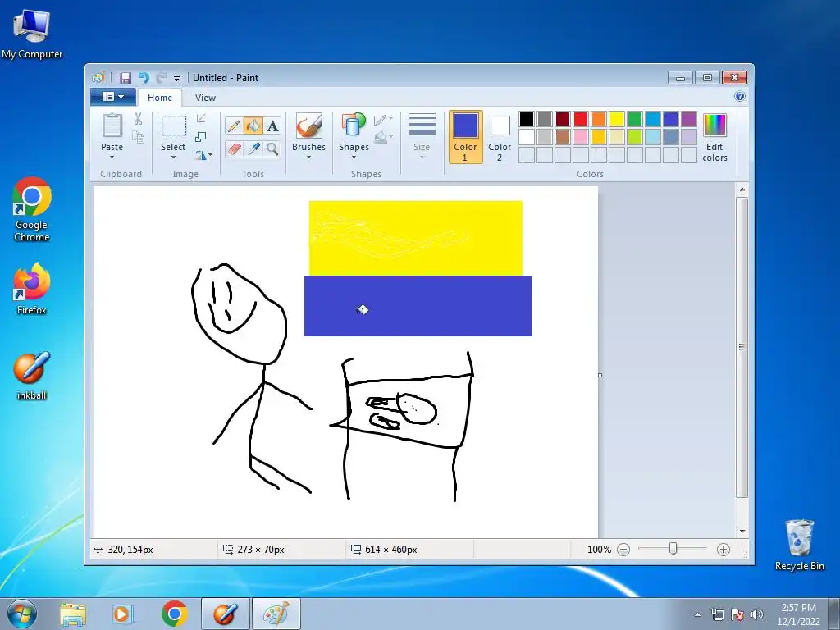840x630 pixels.
Task: Click the zoom slider handle
Action: (673, 549)
